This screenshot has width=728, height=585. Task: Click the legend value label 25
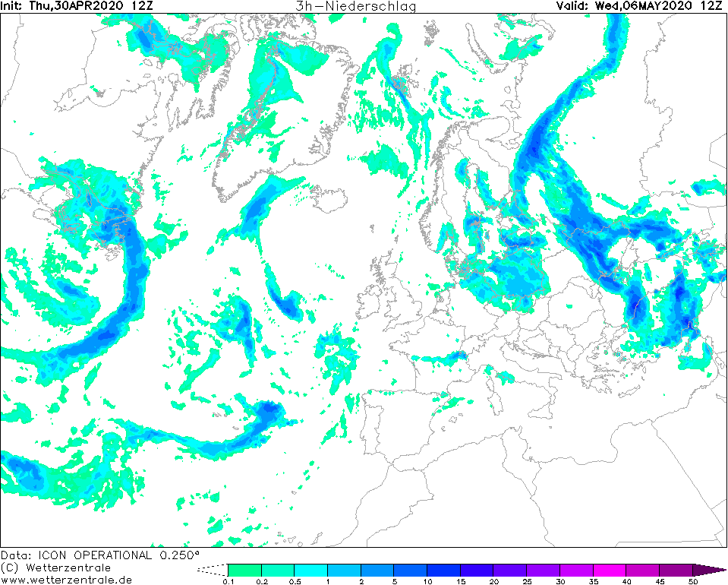(x=526, y=581)
